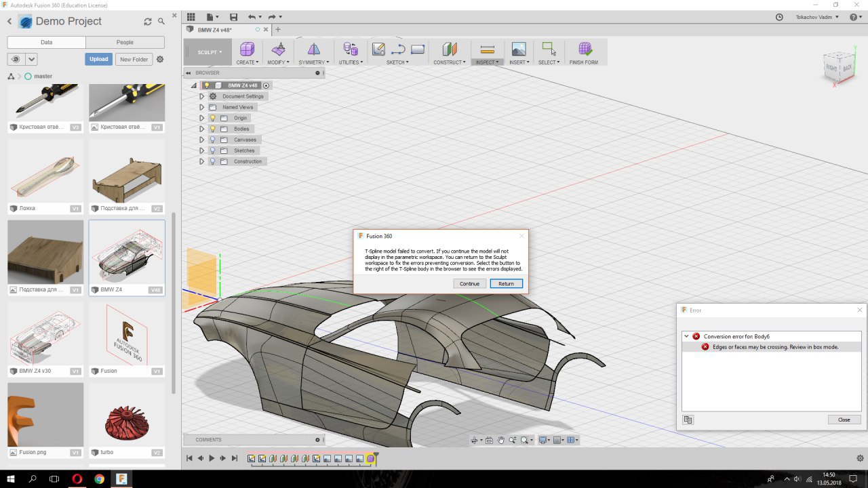Click the data panel settings gear
868x488 pixels.
pyautogui.click(x=160, y=59)
